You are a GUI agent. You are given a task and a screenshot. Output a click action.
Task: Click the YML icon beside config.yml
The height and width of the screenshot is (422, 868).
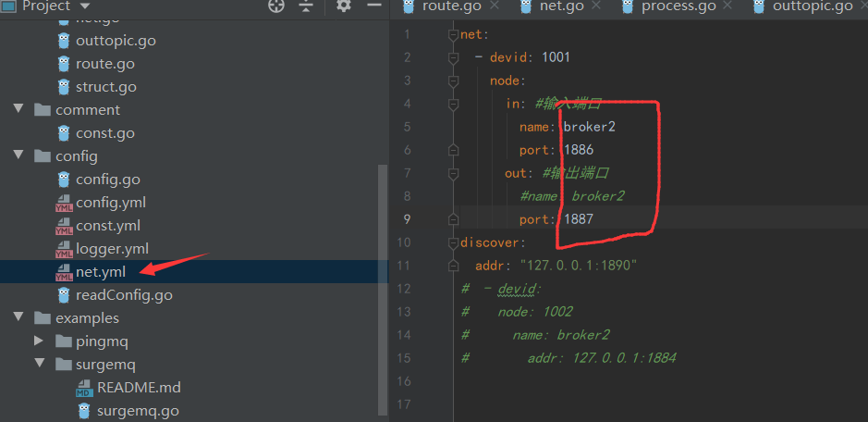point(64,203)
